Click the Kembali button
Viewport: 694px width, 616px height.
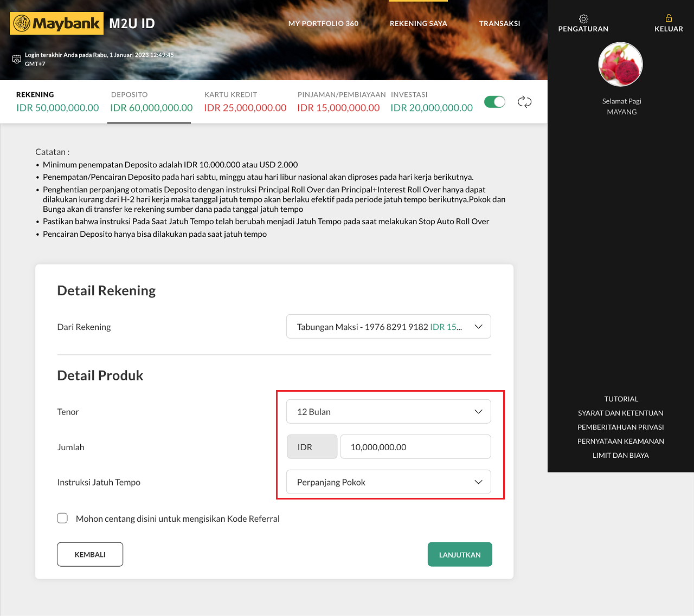pyautogui.click(x=90, y=554)
